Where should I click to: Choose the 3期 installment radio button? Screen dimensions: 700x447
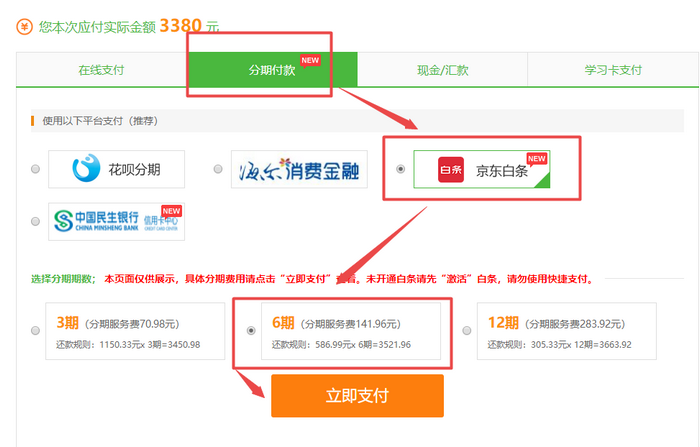click(x=36, y=331)
